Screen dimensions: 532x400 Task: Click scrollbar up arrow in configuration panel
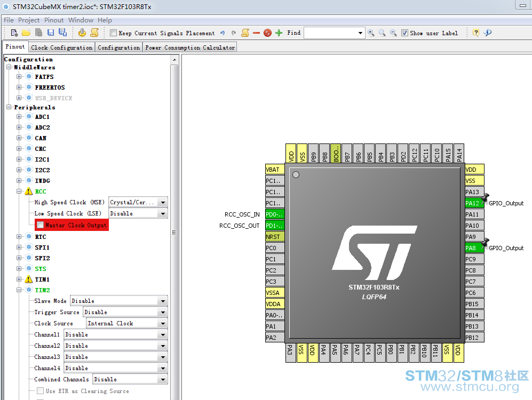(174, 60)
